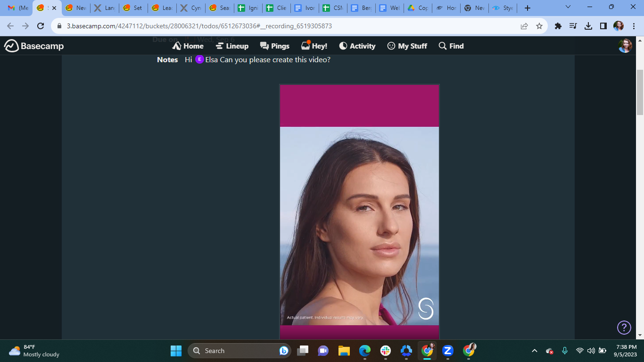Expand the system tray hidden icons chevron
Screen dimensions: 644x362
[x=535, y=351]
